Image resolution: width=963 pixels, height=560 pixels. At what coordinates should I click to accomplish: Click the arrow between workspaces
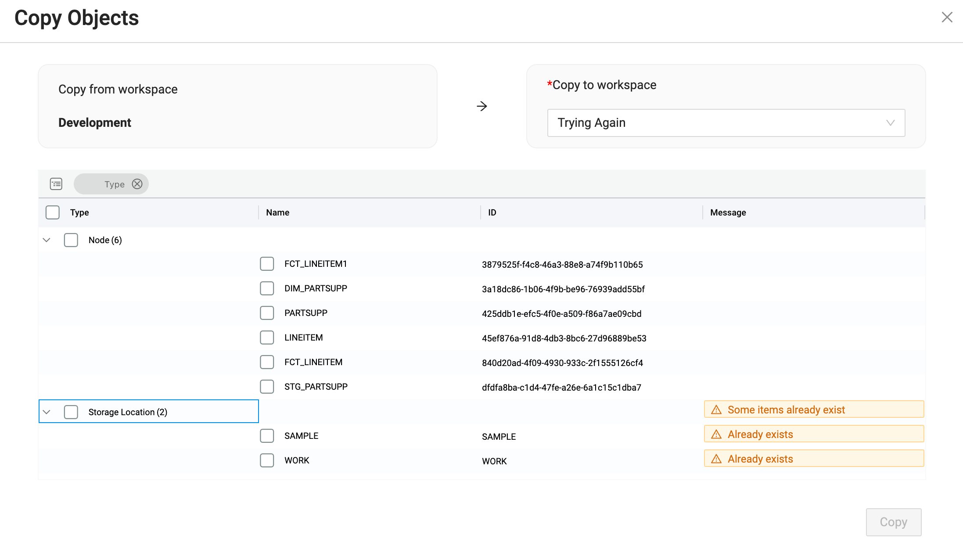click(481, 106)
